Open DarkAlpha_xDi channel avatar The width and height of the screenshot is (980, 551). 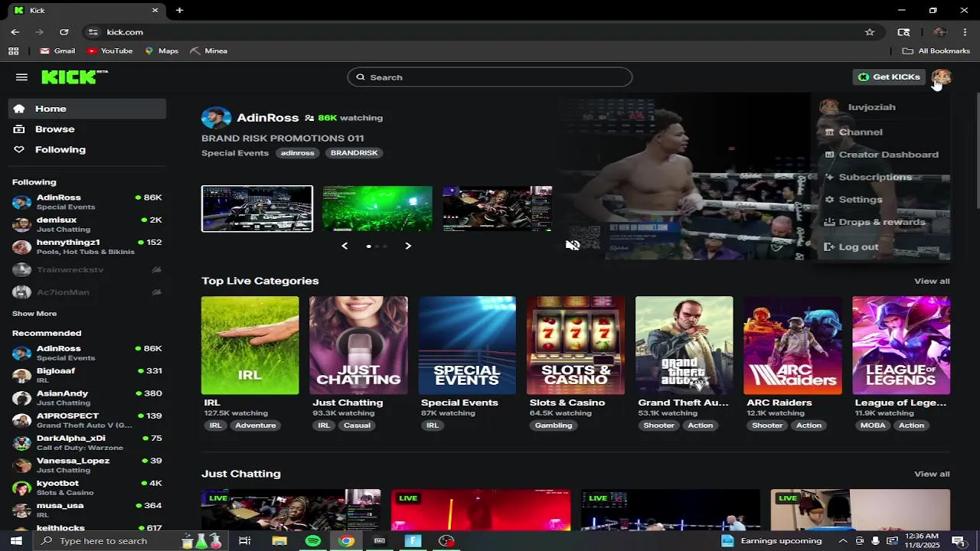click(22, 442)
